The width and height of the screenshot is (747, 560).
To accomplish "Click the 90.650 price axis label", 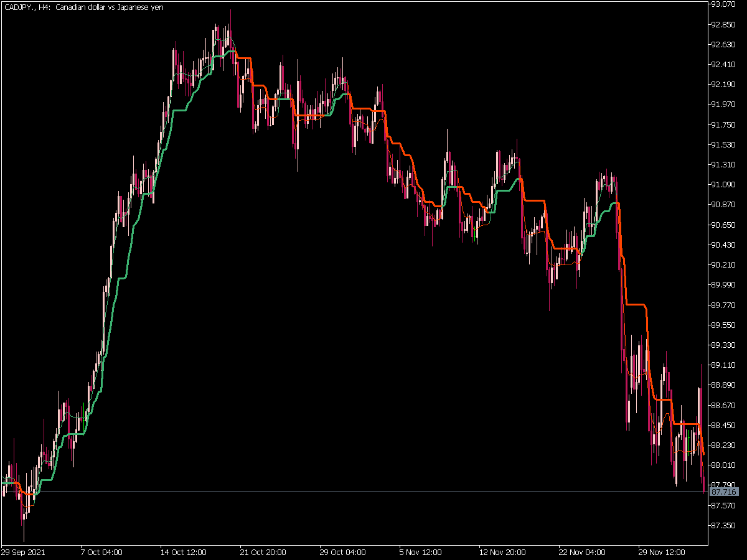I will click(x=724, y=225).
